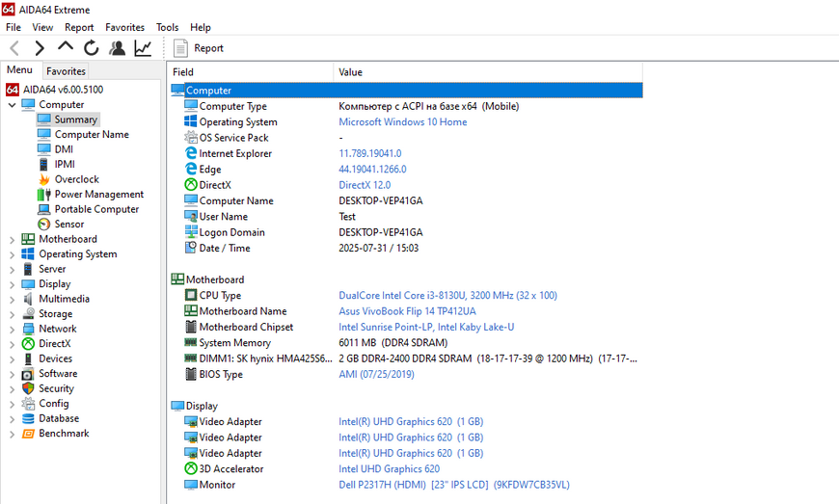Refresh the page with Refresh icon
This screenshot has height=504, width=839.
click(x=92, y=48)
